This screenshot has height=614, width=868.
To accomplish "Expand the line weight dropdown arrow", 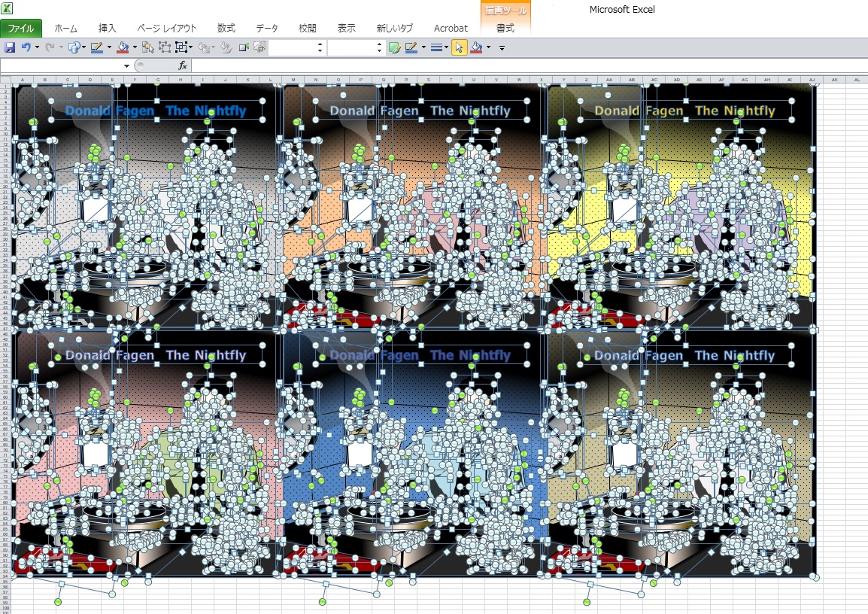I will point(446,47).
